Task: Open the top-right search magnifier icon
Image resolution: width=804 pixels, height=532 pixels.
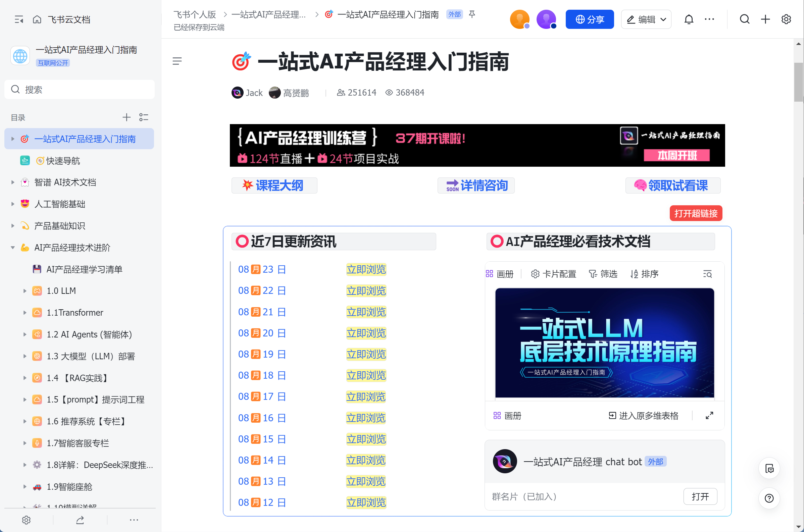Action: pyautogui.click(x=744, y=19)
